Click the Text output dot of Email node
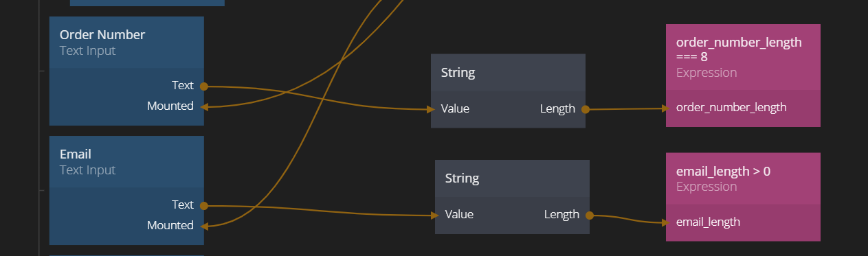This screenshot has width=868, height=256. coord(203,205)
